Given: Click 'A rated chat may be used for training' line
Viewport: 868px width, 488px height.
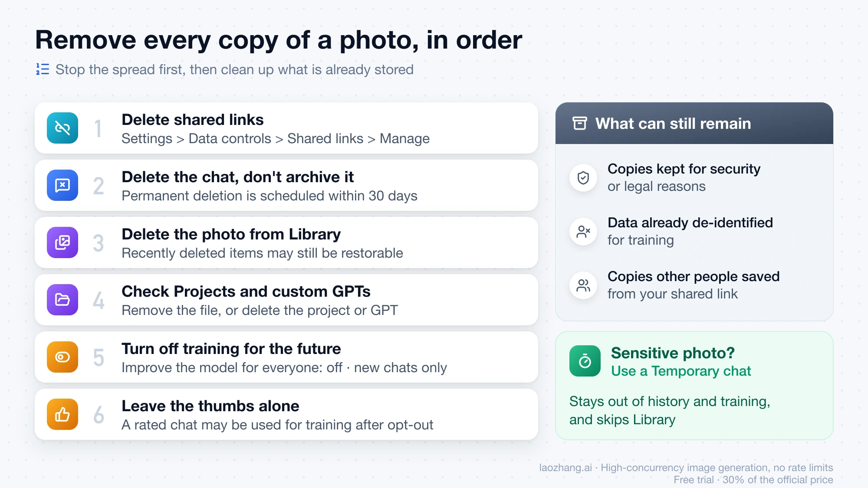Looking at the screenshot, I should [x=277, y=425].
